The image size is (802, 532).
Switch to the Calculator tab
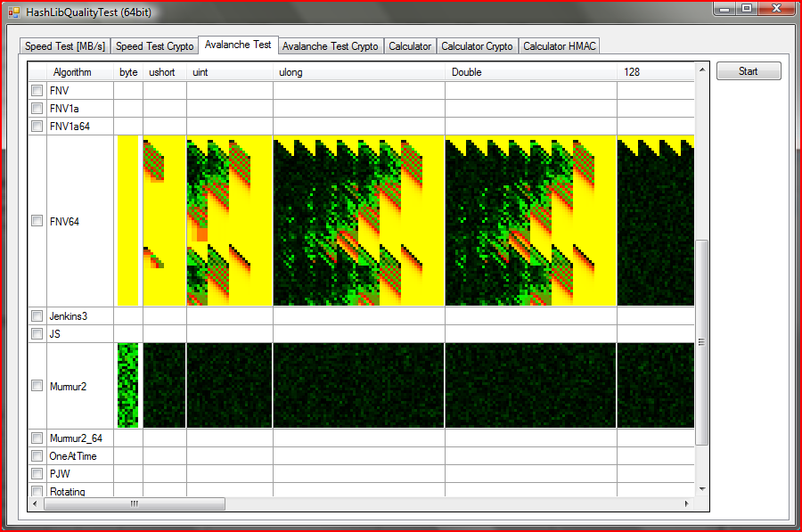pos(410,46)
